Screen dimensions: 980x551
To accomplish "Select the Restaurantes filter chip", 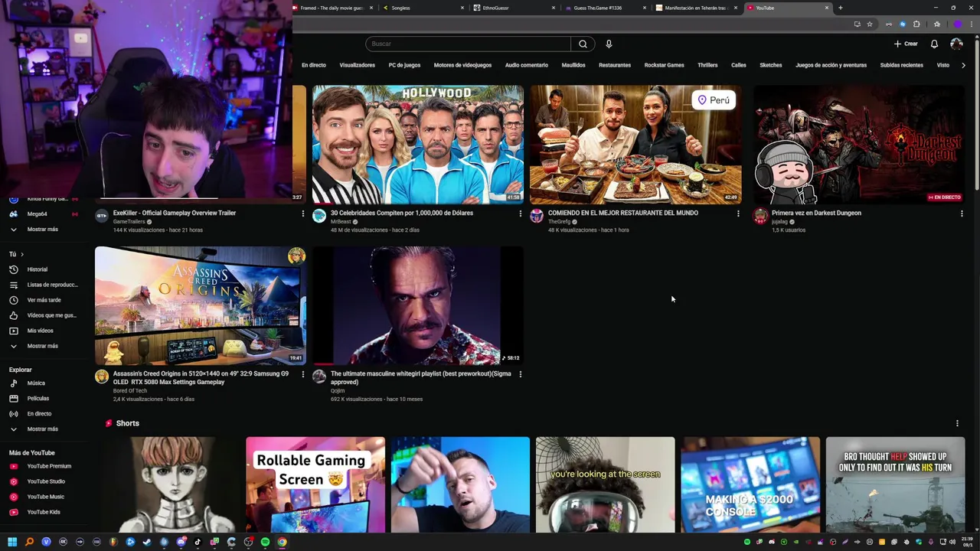I will [x=615, y=65].
